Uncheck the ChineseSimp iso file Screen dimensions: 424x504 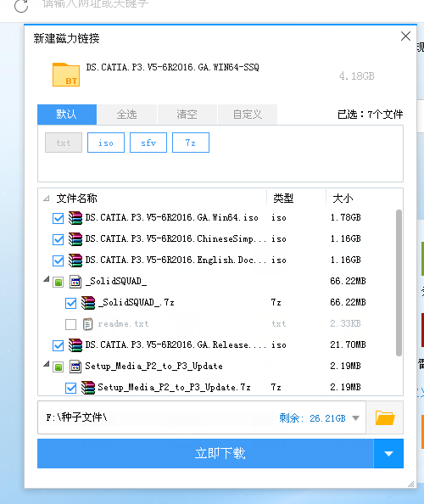[x=59, y=239]
